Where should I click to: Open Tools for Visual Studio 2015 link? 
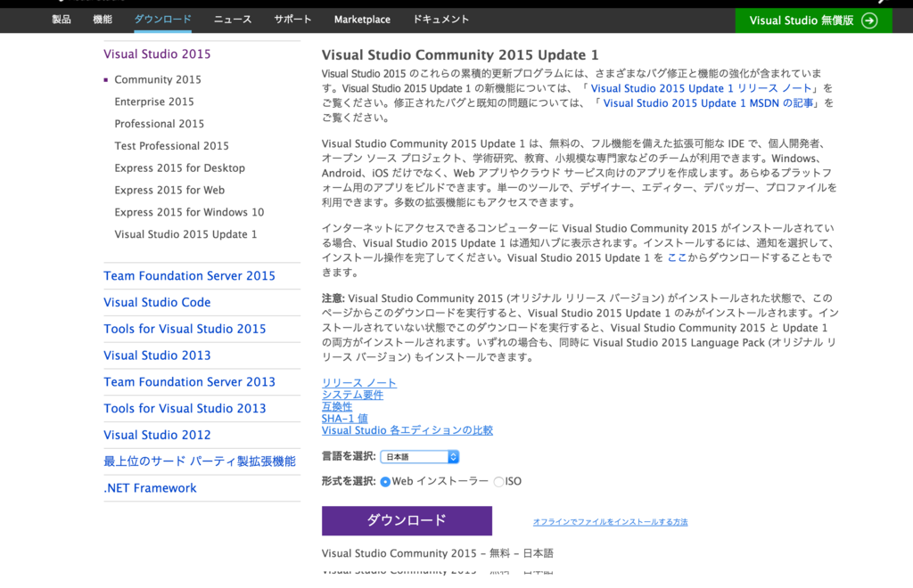click(185, 329)
